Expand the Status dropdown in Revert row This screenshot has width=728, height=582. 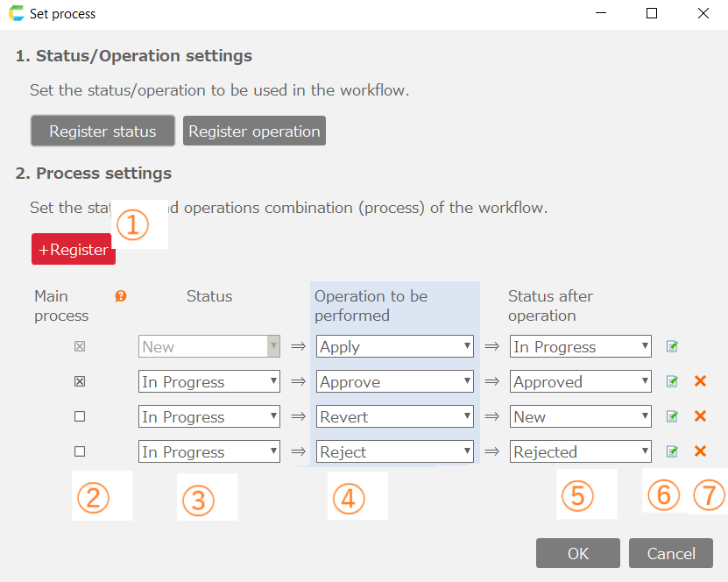click(x=209, y=417)
